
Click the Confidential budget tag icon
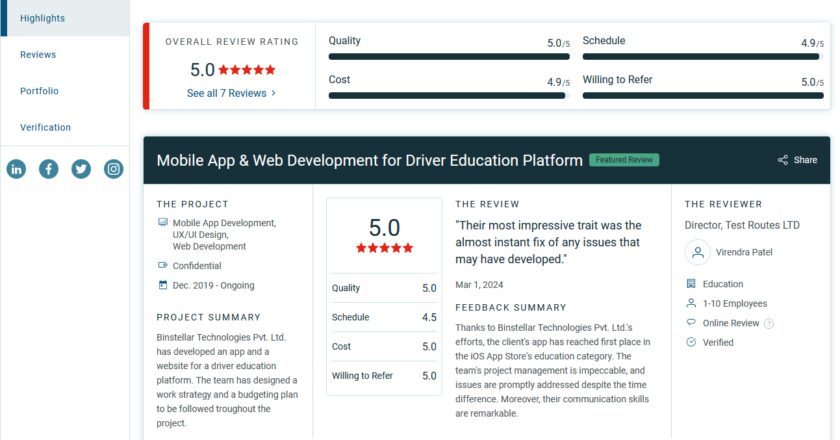163,265
